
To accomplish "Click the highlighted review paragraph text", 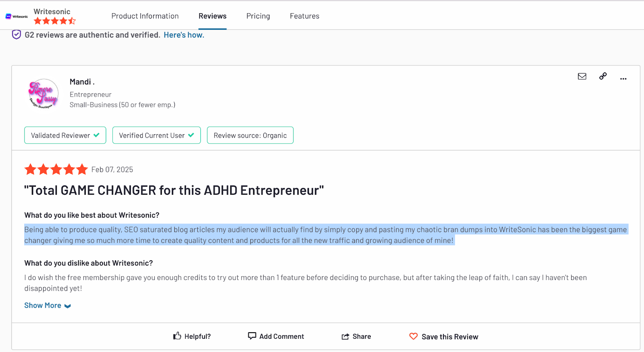I will (x=326, y=235).
